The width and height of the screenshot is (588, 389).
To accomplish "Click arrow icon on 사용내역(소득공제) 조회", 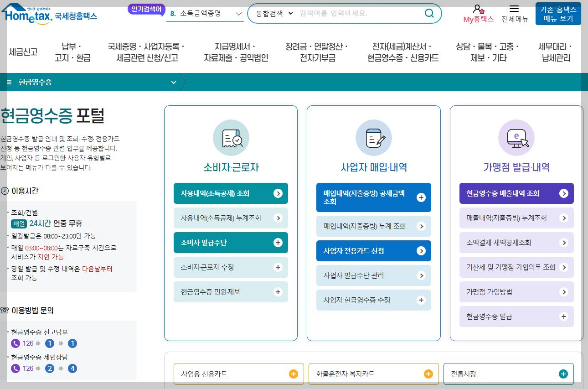I will 278,193.
